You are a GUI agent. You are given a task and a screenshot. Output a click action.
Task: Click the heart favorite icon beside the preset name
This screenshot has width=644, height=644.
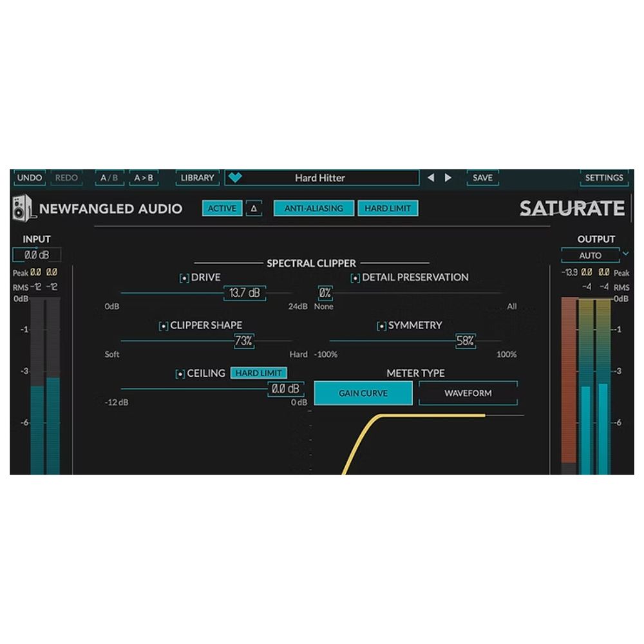[235, 178]
